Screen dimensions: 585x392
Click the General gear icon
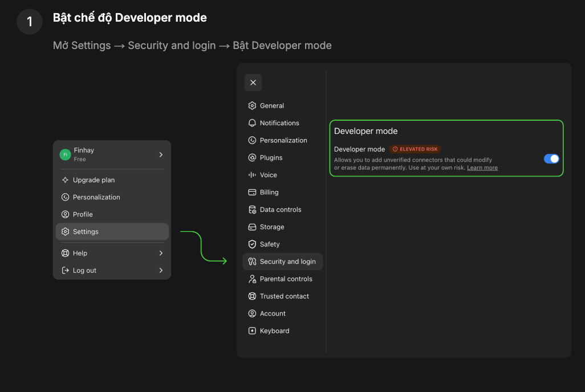point(252,105)
